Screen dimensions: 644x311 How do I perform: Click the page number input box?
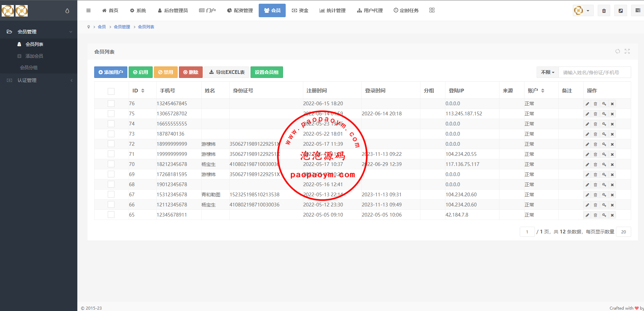point(527,232)
